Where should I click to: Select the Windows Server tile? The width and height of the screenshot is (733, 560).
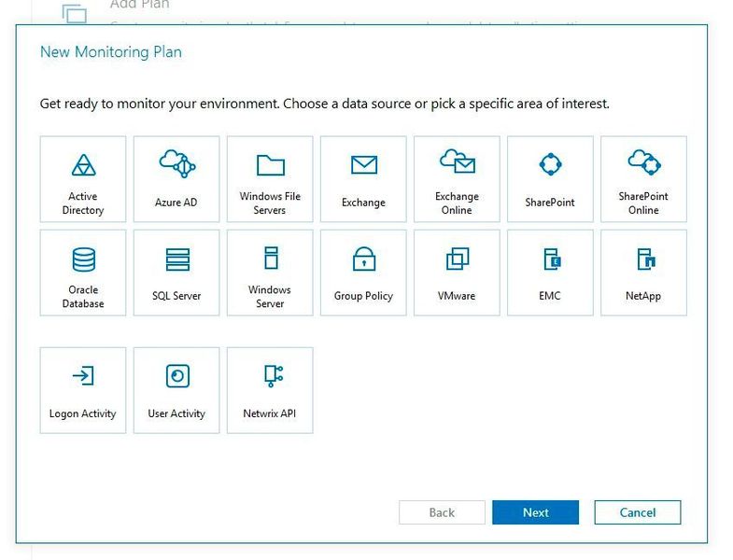point(270,273)
